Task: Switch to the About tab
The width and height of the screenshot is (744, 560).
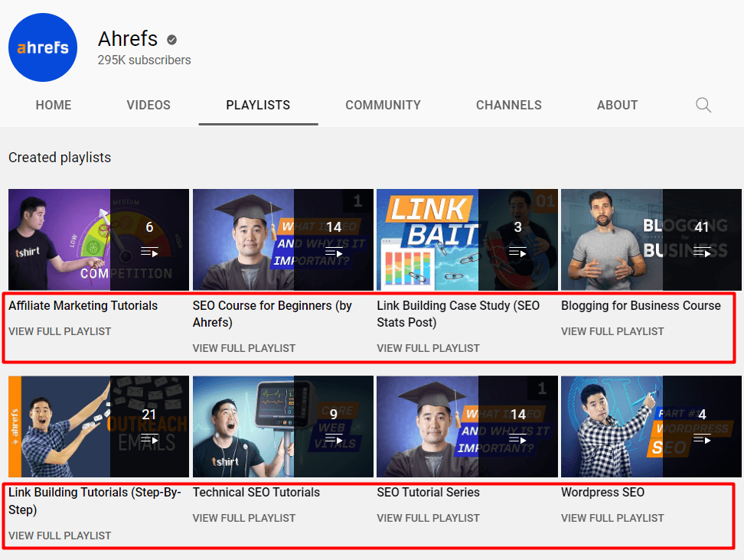Action: coord(617,105)
